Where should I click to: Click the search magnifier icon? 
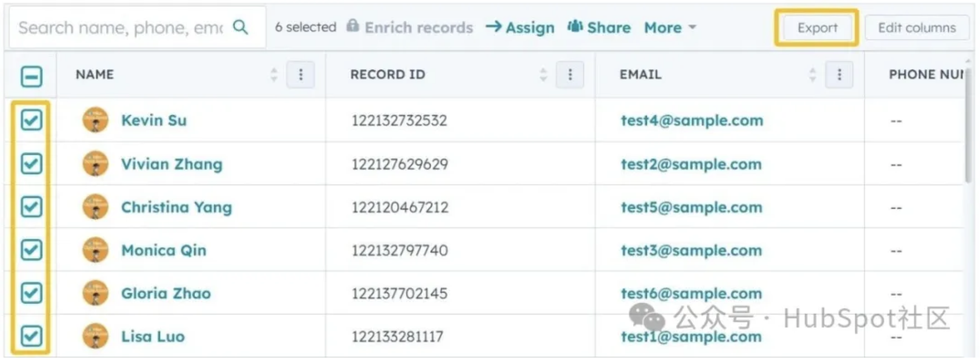point(240,27)
